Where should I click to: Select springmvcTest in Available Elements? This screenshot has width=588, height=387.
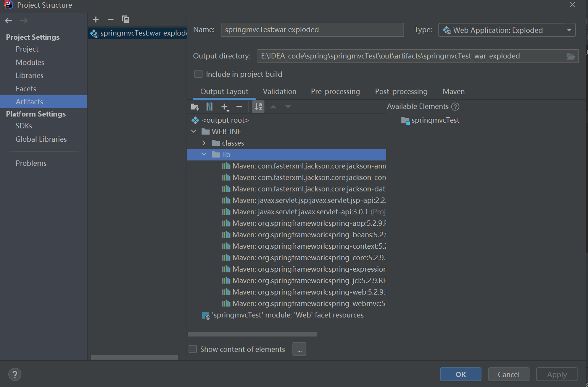[x=430, y=120]
